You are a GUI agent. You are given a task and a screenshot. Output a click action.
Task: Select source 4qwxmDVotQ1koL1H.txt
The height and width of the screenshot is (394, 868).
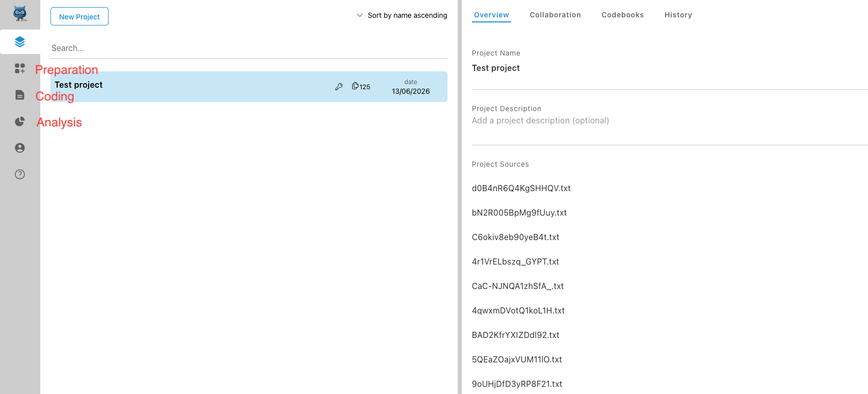(x=518, y=310)
